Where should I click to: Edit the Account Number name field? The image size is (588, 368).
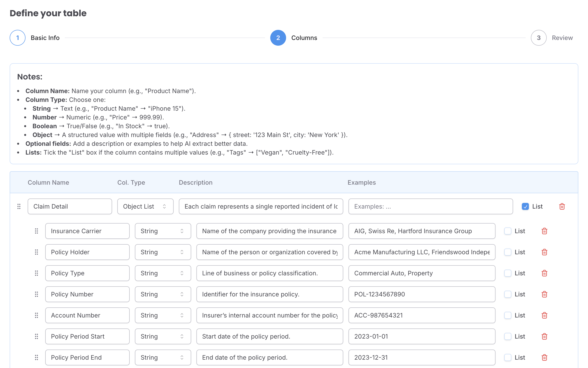87,316
